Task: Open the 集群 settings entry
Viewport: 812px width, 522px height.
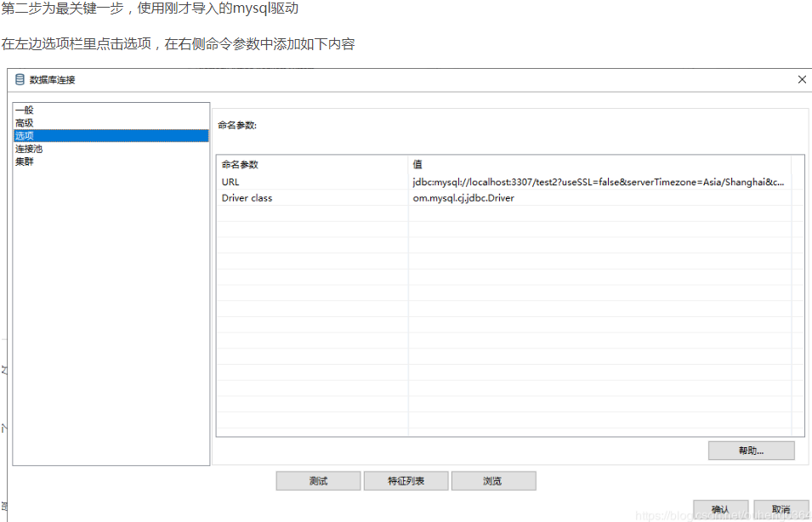Action: pos(25,162)
